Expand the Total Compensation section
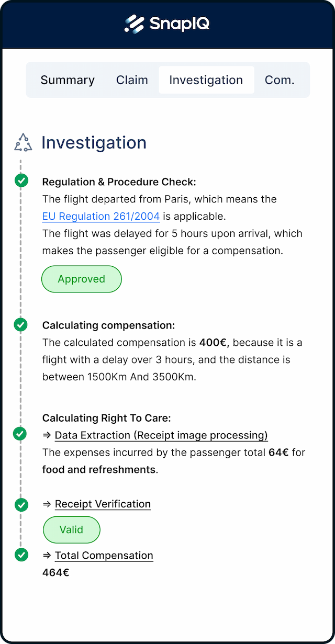335x644 pixels. (x=104, y=556)
